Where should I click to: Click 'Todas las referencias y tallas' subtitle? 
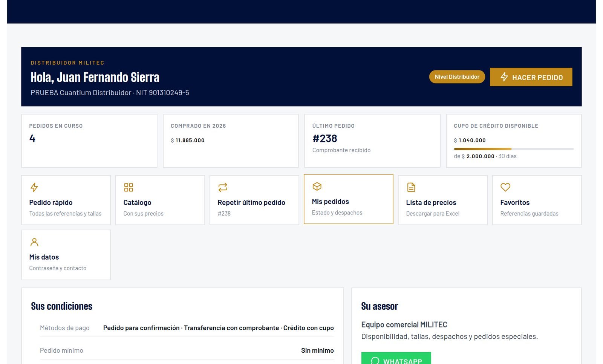(65, 213)
